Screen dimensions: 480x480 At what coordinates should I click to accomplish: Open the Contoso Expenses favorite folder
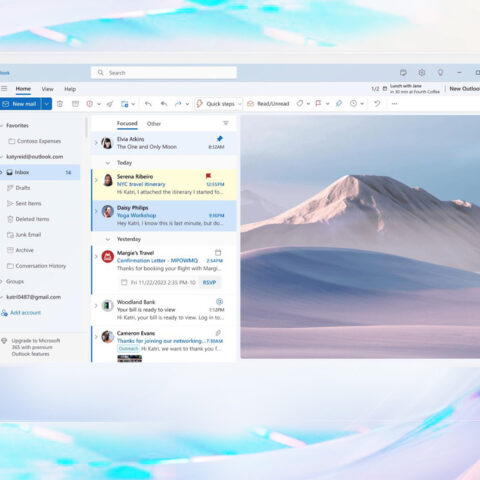(39, 141)
